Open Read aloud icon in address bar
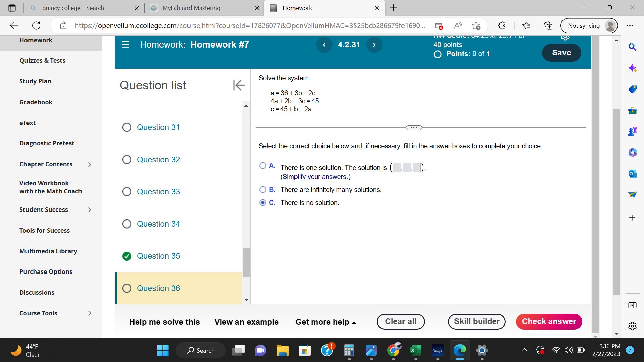Viewport: 644px width, 362px height. click(458, 25)
